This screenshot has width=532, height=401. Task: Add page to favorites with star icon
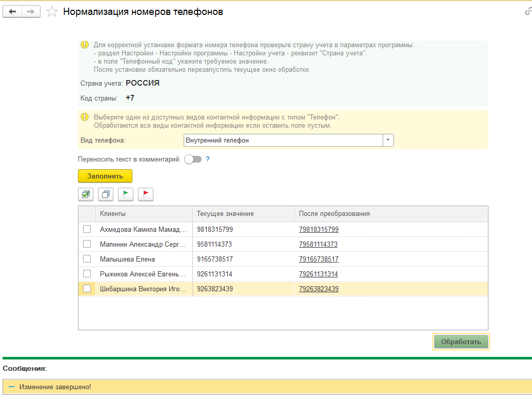pos(52,12)
